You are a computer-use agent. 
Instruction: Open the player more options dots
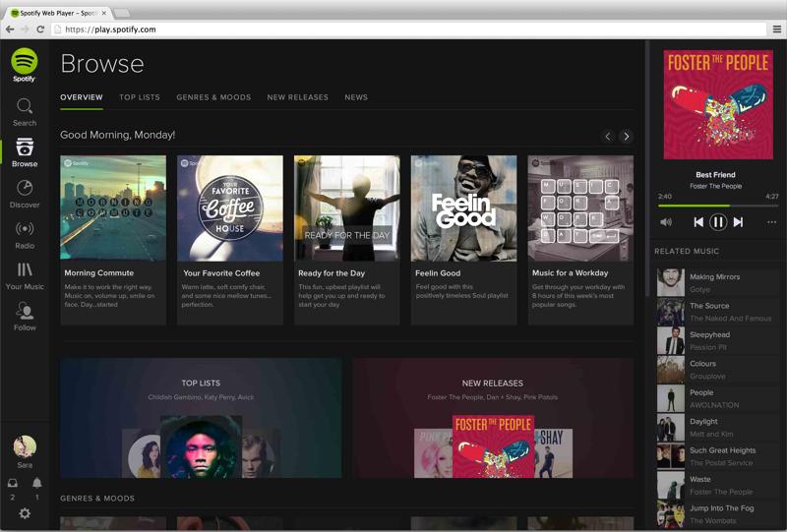tap(771, 222)
